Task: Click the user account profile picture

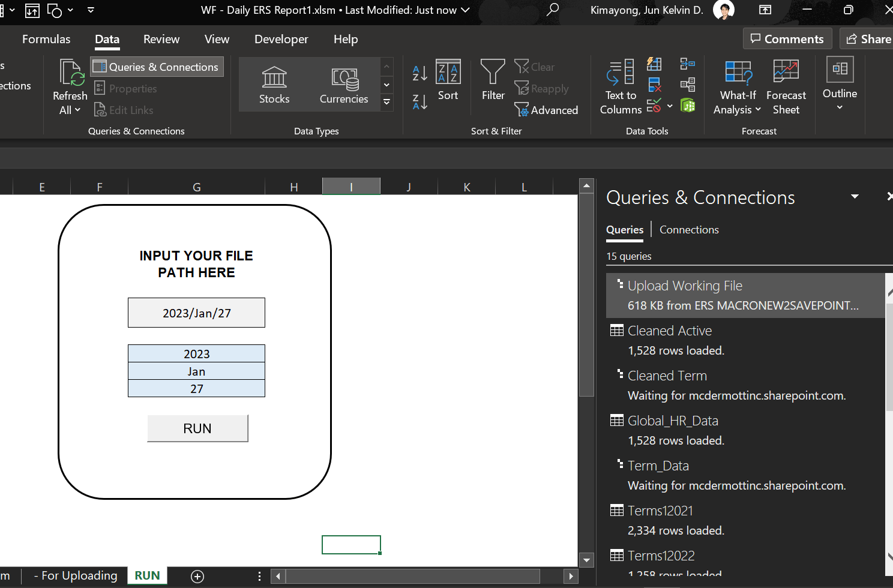Action: [724, 10]
